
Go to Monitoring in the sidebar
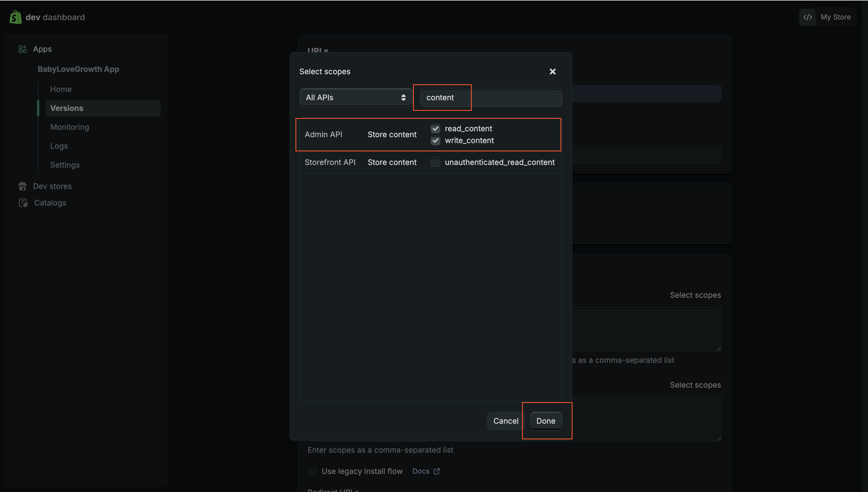69,127
